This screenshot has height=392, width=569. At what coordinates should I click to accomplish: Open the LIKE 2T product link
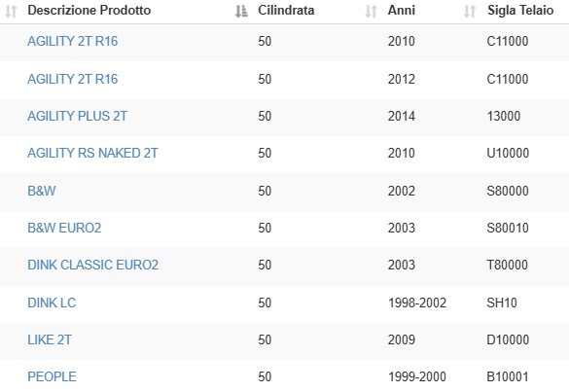(50, 339)
